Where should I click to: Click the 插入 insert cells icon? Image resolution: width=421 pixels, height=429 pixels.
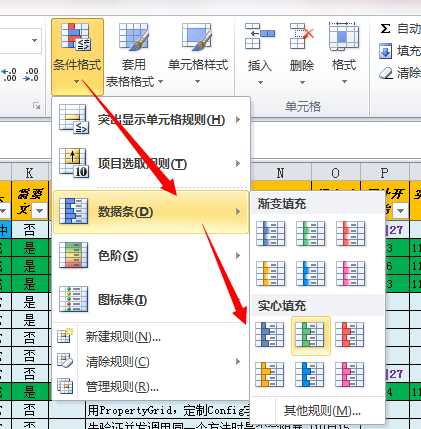point(260,36)
